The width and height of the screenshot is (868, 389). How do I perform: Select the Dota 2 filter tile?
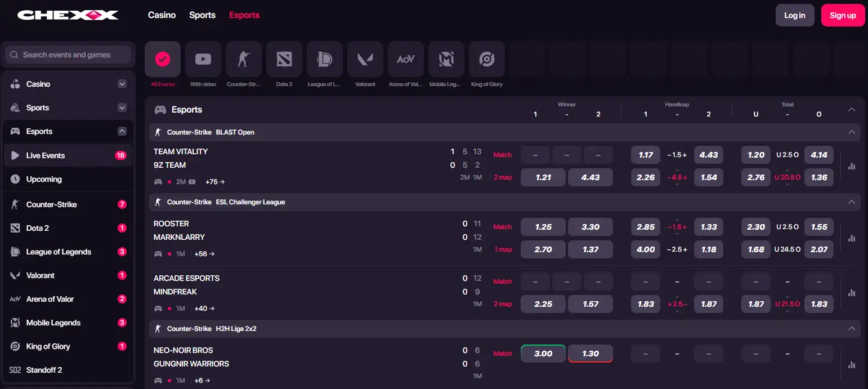tap(284, 59)
